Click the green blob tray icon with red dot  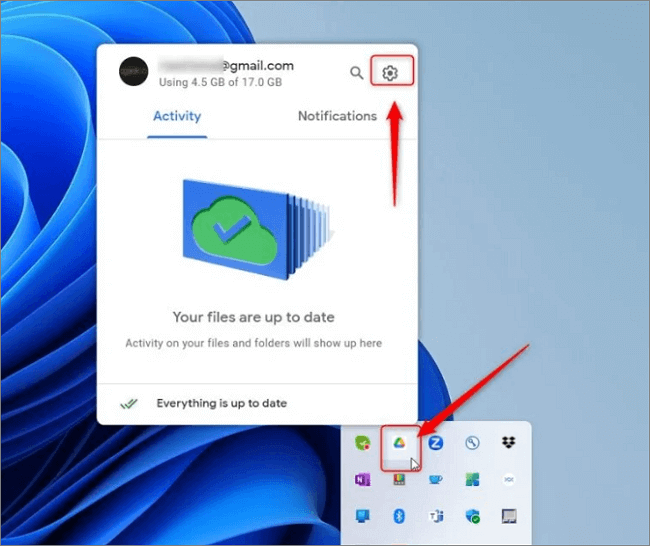(x=363, y=443)
